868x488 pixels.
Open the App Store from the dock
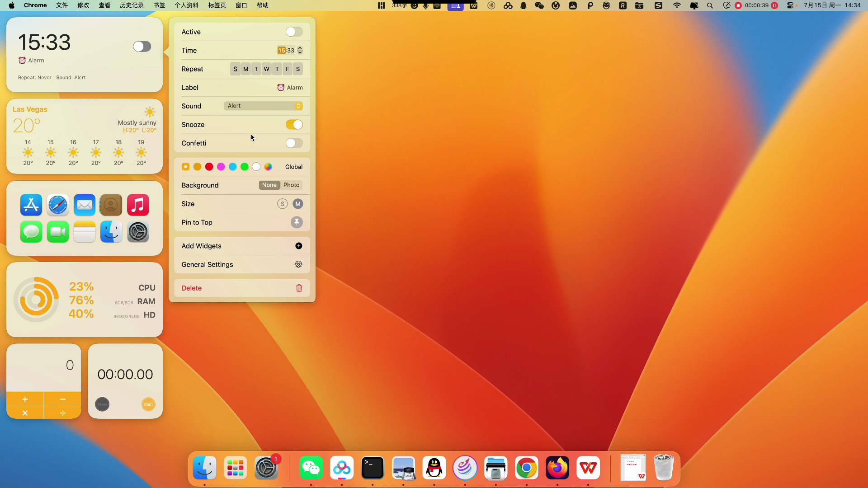pos(31,204)
